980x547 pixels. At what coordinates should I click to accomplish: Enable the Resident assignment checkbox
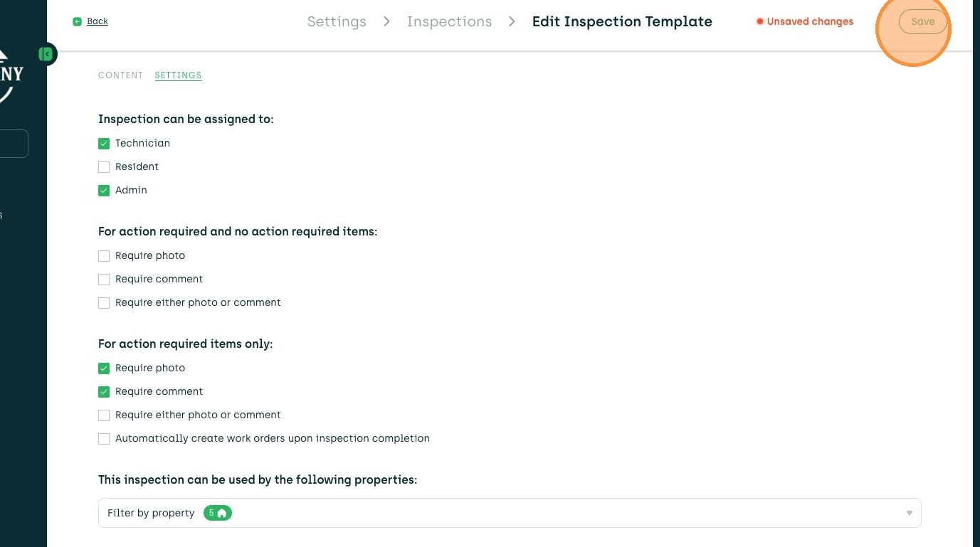click(x=104, y=167)
